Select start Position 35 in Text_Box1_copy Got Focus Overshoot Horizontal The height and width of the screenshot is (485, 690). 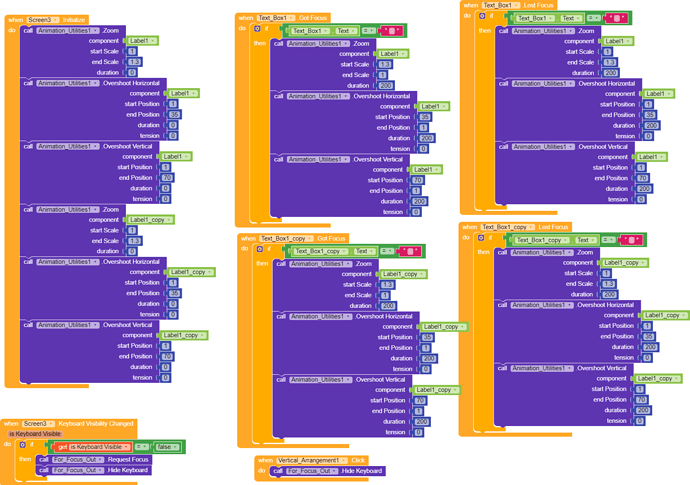click(427, 338)
